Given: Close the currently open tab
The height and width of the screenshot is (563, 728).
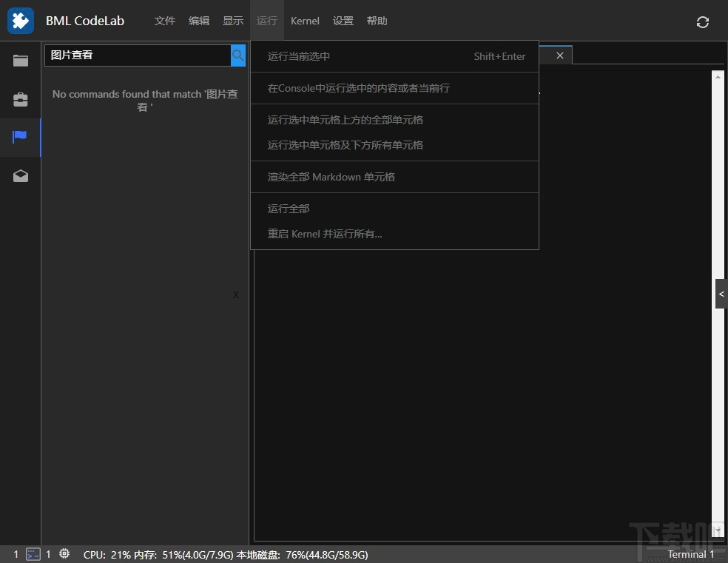Looking at the screenshot, I should tap(559, 55).
